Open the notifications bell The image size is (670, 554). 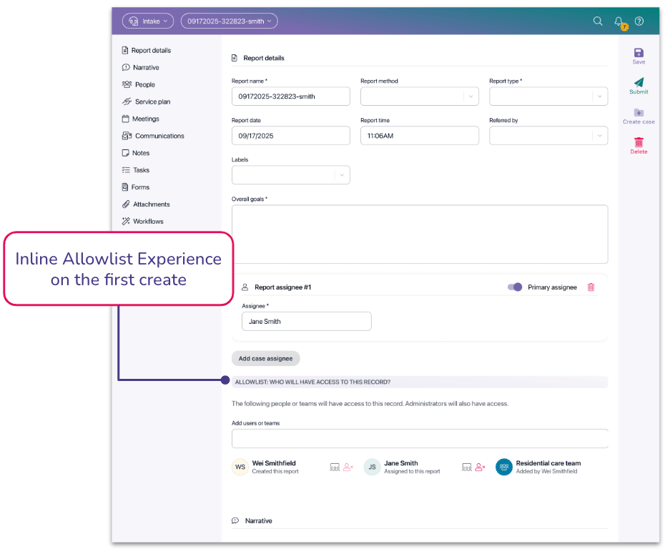click(619, 21)
